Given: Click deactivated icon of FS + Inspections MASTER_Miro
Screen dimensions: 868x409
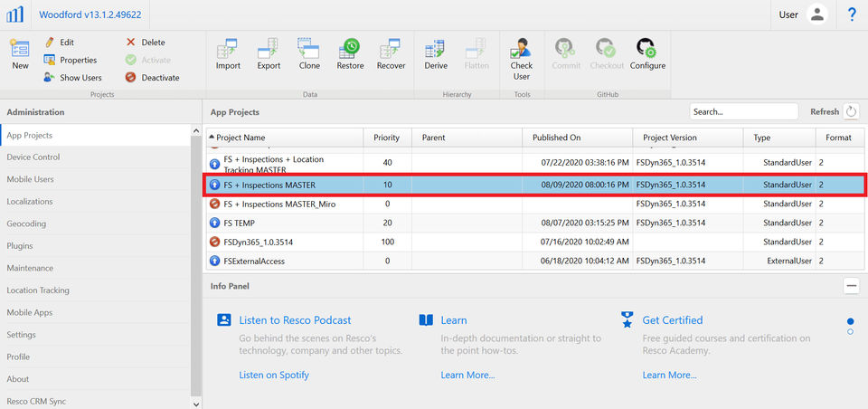Looking at the screenshot, I should coord(215,204).
